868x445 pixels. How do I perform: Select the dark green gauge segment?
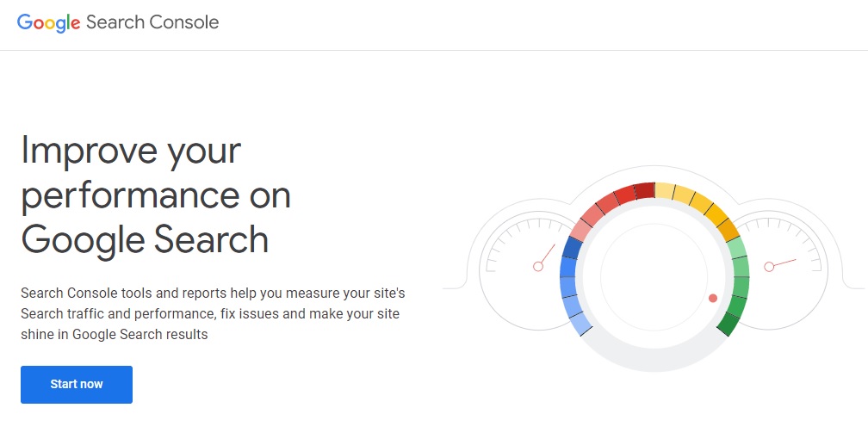[x=729, y=324]
